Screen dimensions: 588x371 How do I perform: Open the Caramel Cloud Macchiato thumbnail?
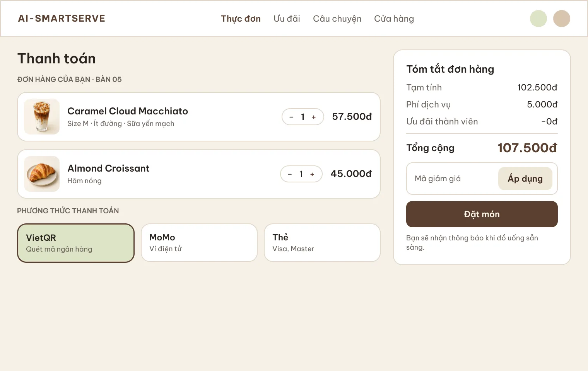[x=42, y=117]
